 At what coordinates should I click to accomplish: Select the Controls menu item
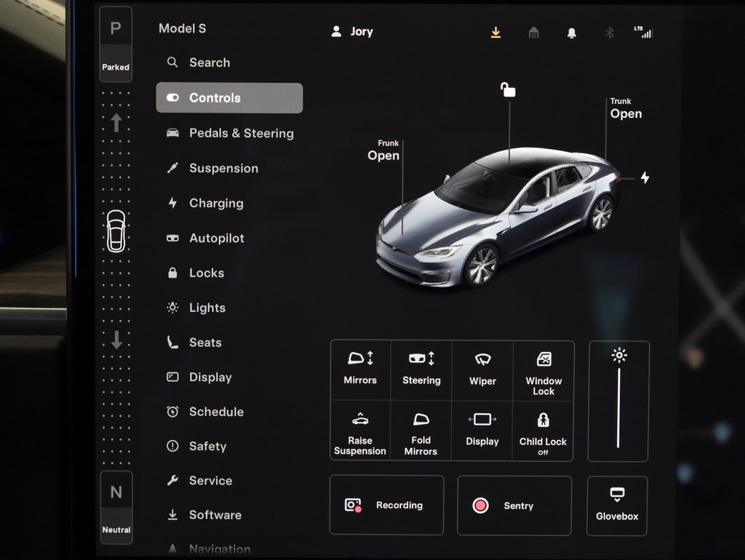tap(229, 98)
